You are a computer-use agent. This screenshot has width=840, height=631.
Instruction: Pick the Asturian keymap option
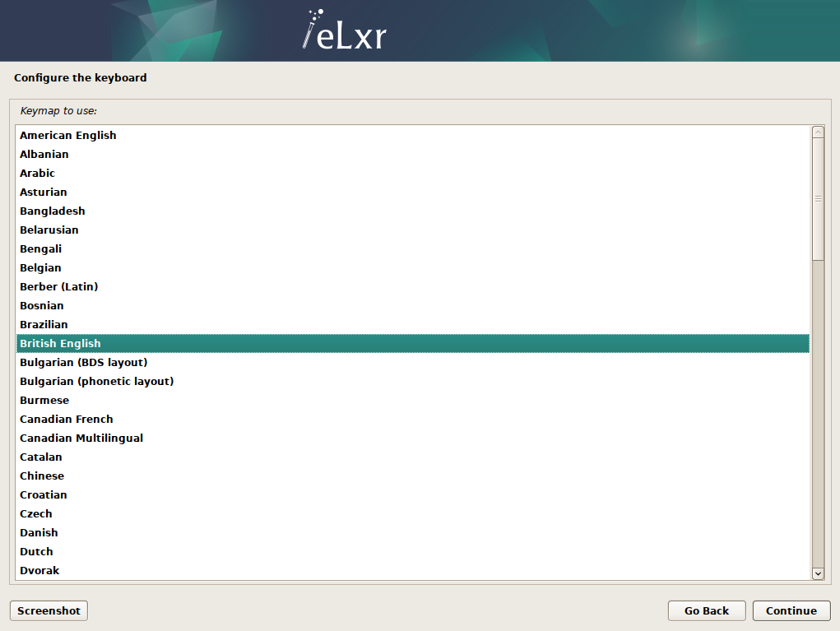click(x=43, y=192)
